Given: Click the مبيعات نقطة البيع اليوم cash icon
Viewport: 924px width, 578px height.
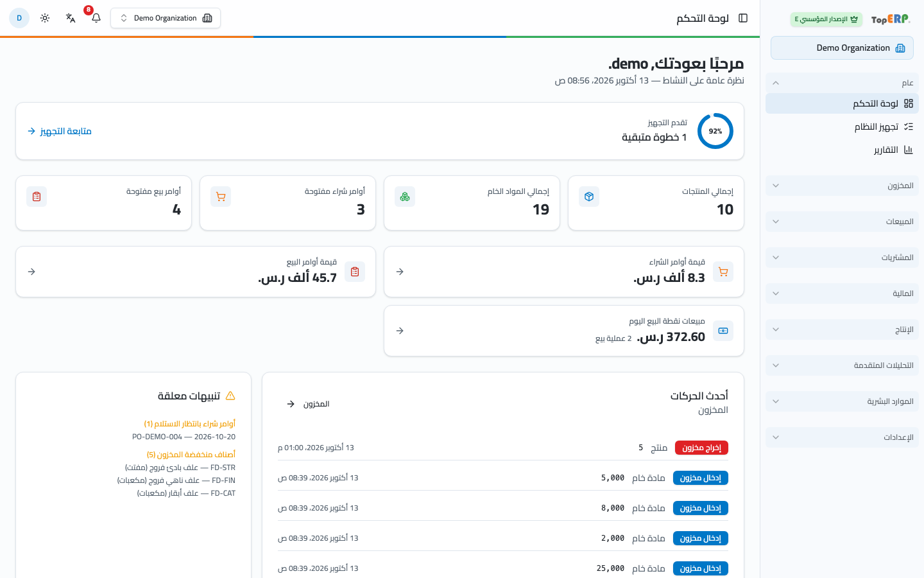Looking at the screenshot, I should [x=723, y=331].
